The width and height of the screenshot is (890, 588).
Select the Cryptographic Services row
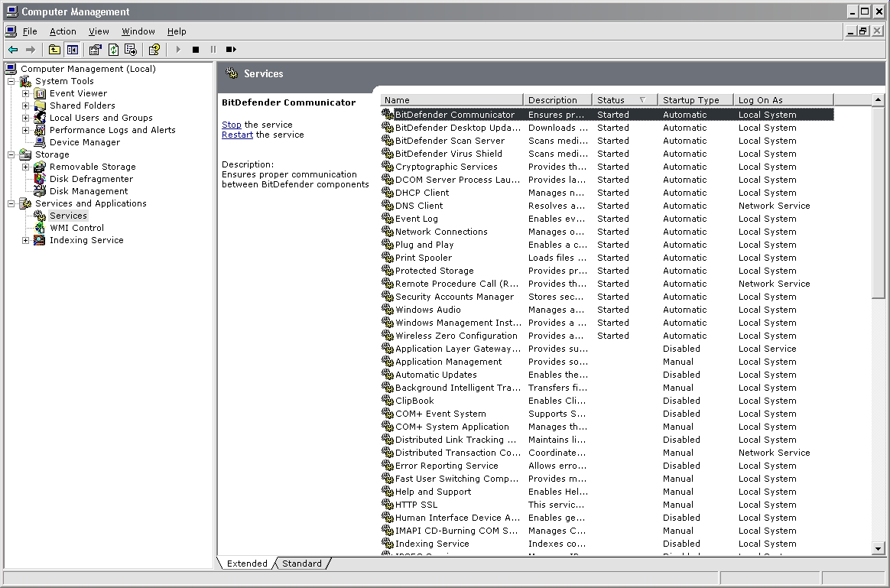[x=607, y=167]
